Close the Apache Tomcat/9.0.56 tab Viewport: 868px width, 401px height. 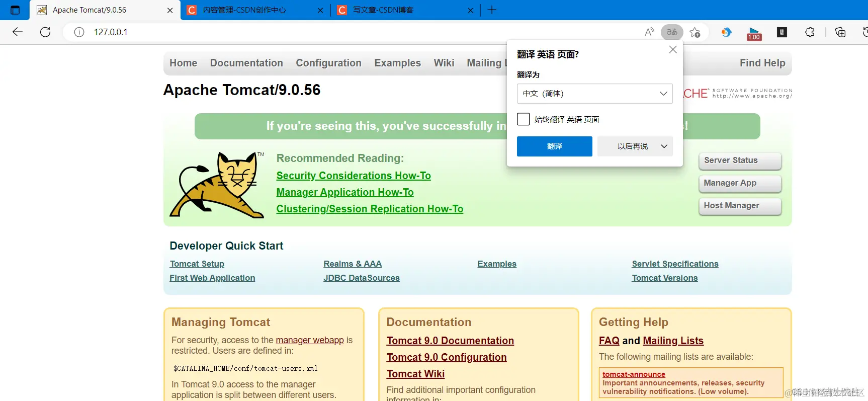click(x=170, y=10)
